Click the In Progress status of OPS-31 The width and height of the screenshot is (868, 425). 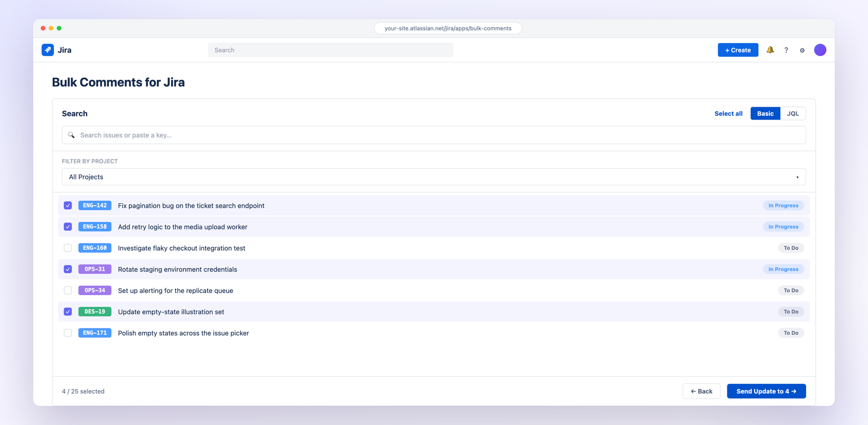click(x=783, y=269)
